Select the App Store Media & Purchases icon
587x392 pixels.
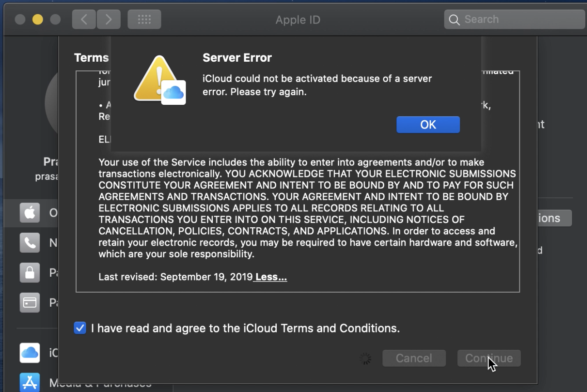pos(30,382)
